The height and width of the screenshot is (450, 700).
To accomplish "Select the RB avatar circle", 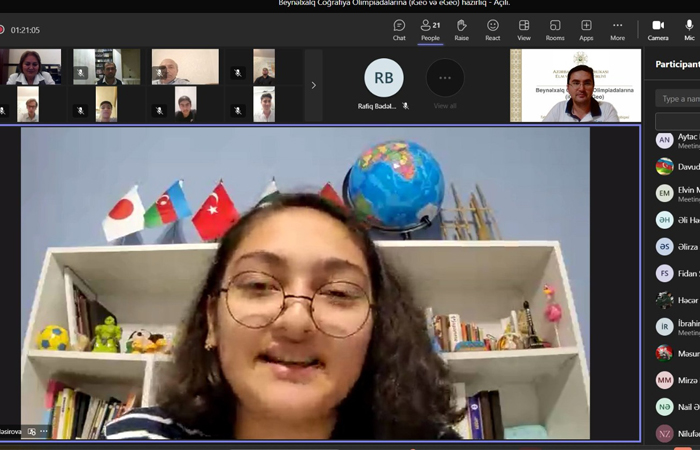I will point(383,78).
